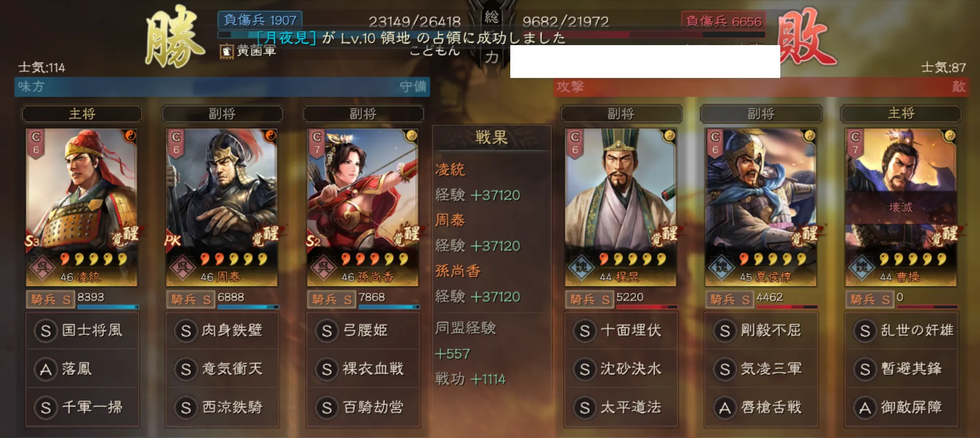Click 凌統's 騎兵 S troop type badge
Image resolution: width=980 pixels, height=438 pixels.
50,300
